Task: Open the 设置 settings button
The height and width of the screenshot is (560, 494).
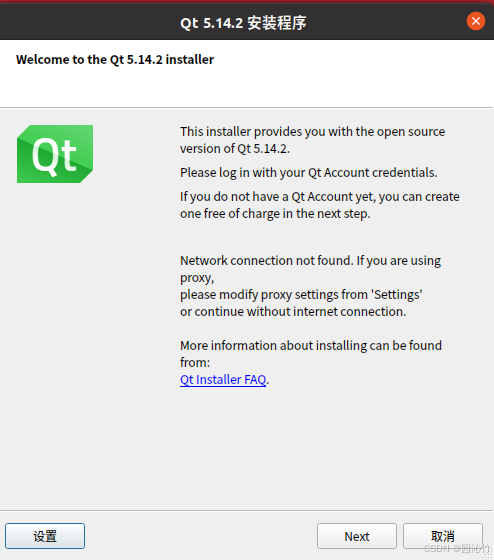Action: [x=45, y=536]
